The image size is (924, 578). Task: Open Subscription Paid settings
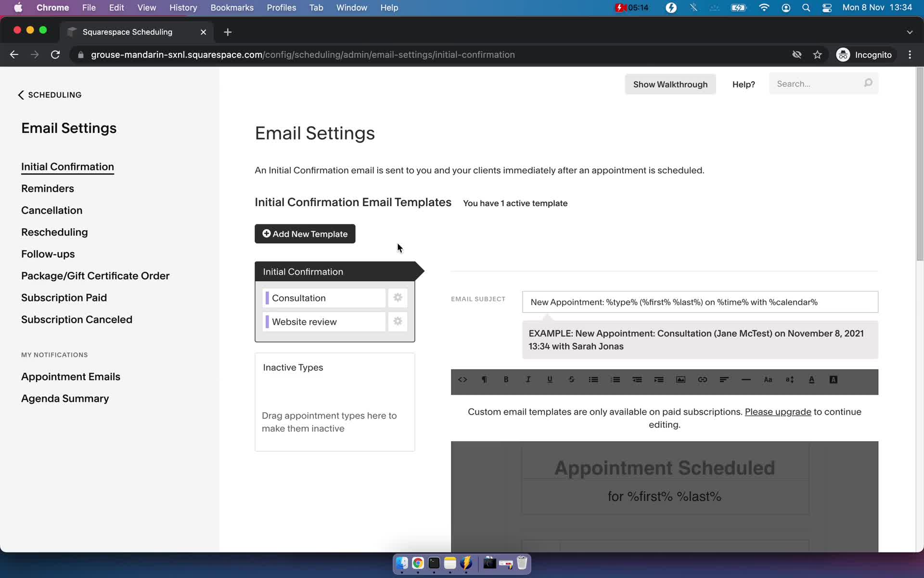coord(64,298)
